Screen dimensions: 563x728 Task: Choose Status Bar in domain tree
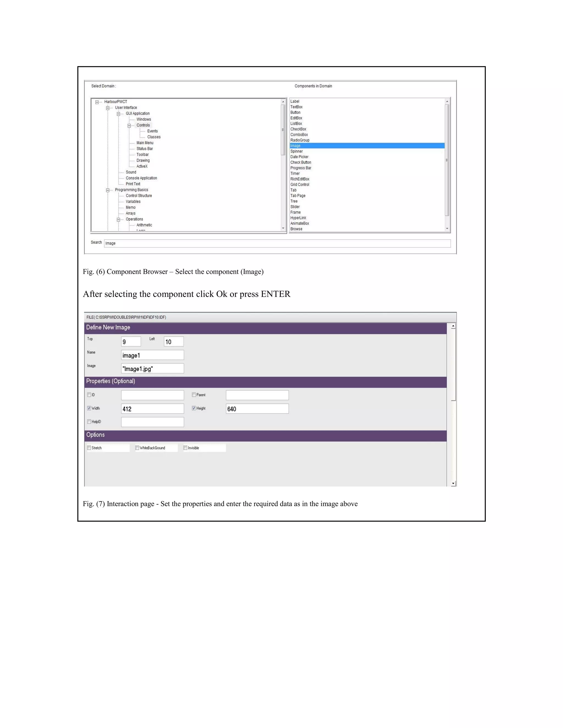click(x=144, y=149)
